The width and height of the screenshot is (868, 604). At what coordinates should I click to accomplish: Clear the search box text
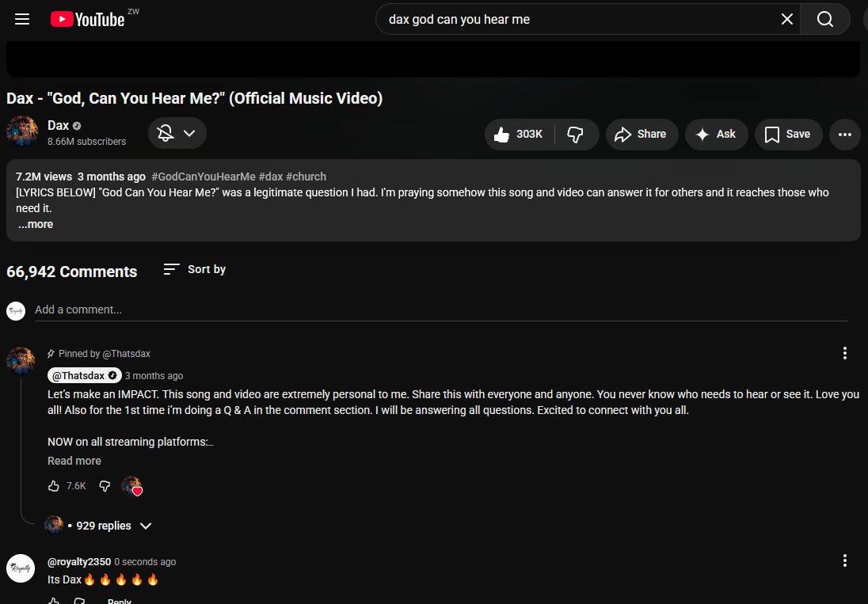coord(786,19)
